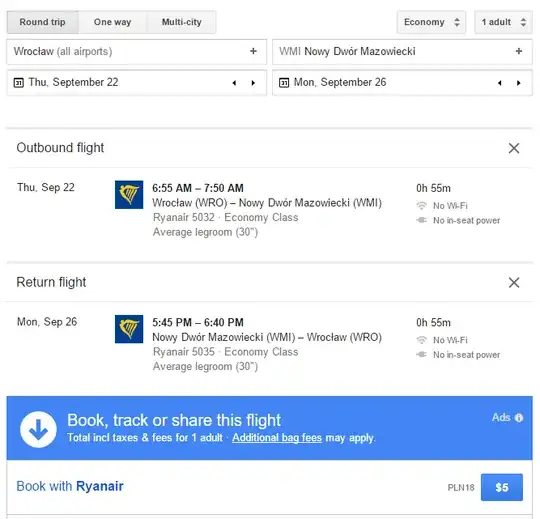Viewport: 540px width, 519px height.
Task: Go to previous departure date
Action: tap(234, 83)
